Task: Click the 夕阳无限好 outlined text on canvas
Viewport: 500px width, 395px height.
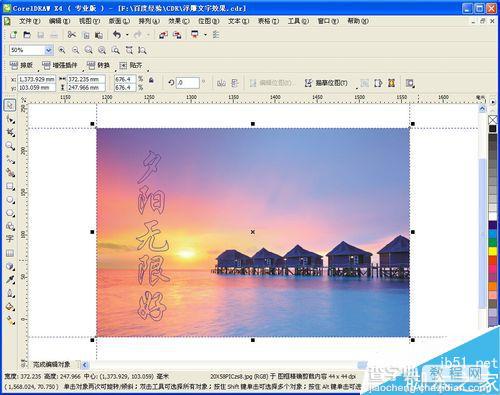Action: [152, 235]
